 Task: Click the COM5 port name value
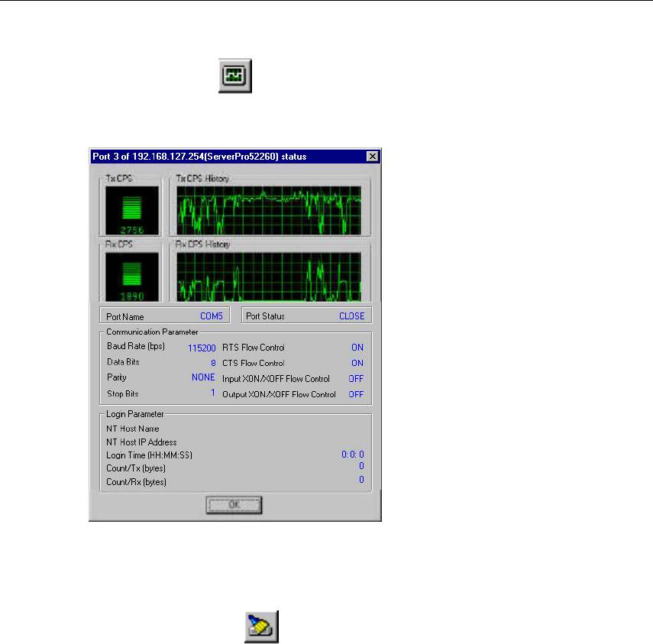(212, 316)
